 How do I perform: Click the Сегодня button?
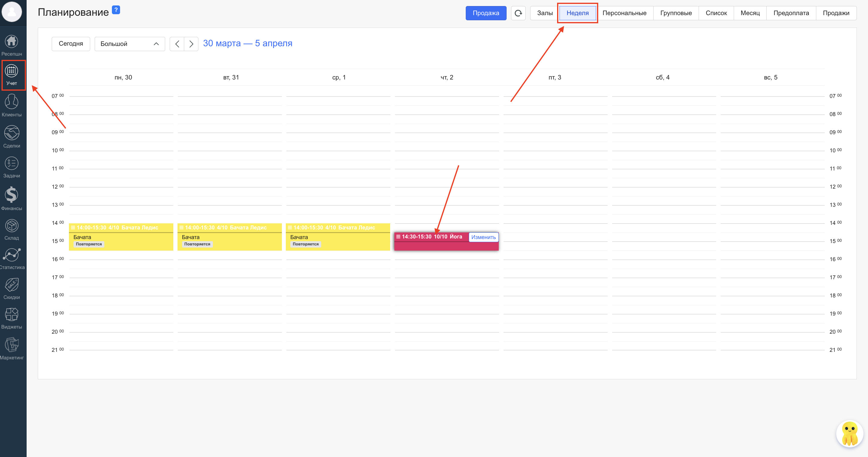(x=71, y=44)
